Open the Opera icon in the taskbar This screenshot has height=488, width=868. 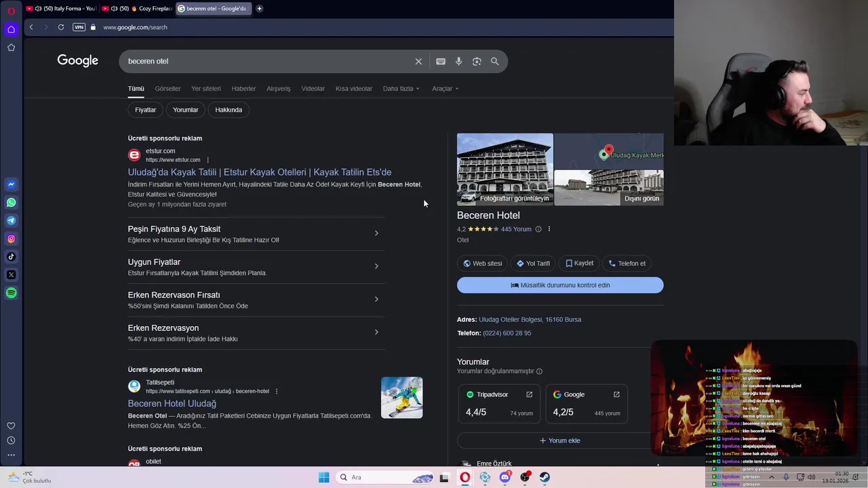[x=465, y=477]
